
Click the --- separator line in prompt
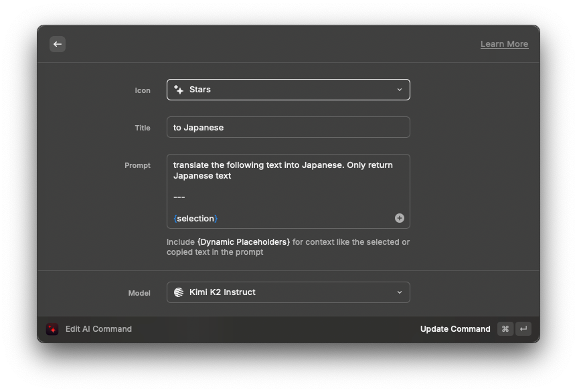point(179,197)
